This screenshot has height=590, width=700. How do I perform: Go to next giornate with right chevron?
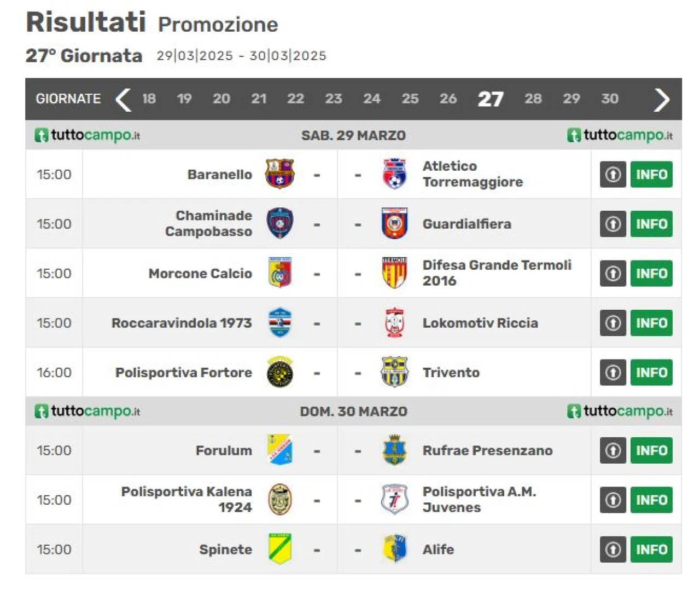pos(661,99)
